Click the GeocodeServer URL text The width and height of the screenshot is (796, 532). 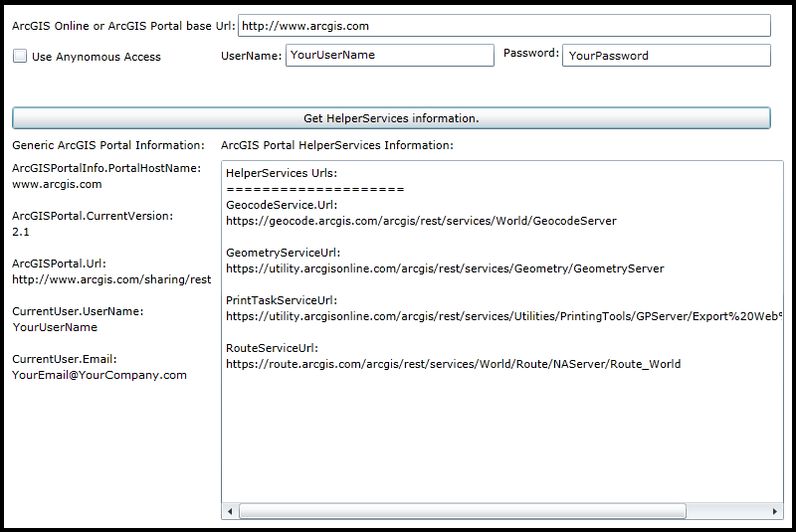pyautogui.click(x=421, y=221)
